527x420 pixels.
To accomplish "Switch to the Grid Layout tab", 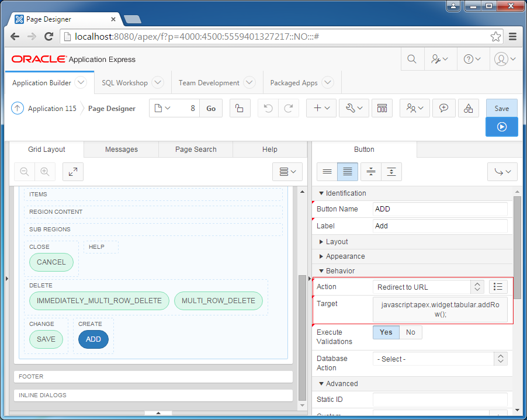I will (46, 150).
